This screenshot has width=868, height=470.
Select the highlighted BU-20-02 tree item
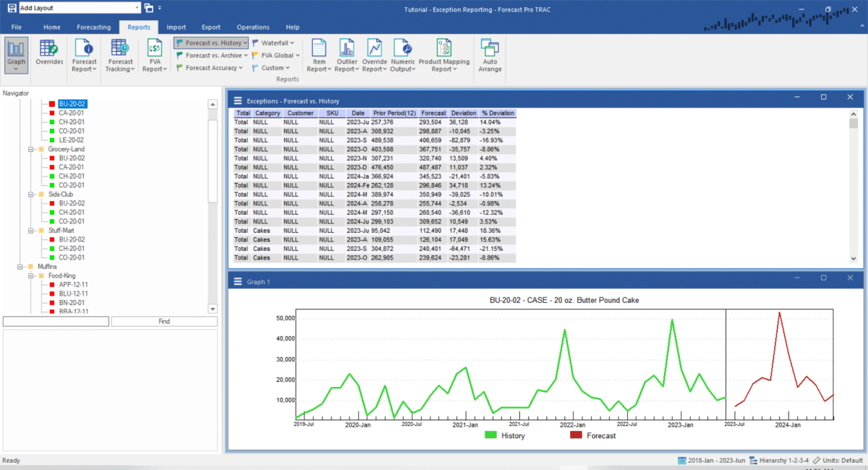71,104
